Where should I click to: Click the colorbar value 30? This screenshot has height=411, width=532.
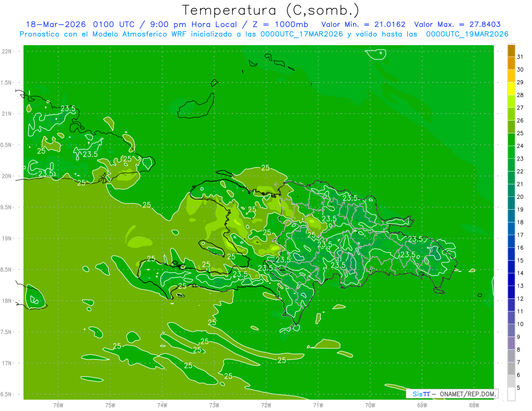(520, 70)
